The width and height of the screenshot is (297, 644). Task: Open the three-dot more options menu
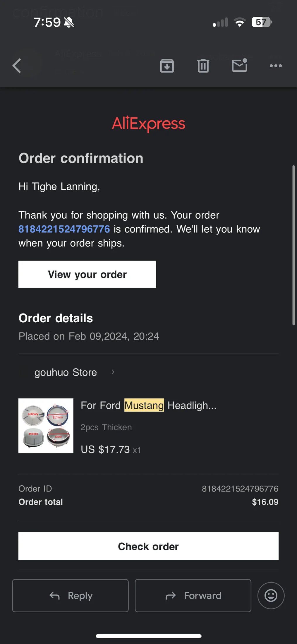point(276,66)
